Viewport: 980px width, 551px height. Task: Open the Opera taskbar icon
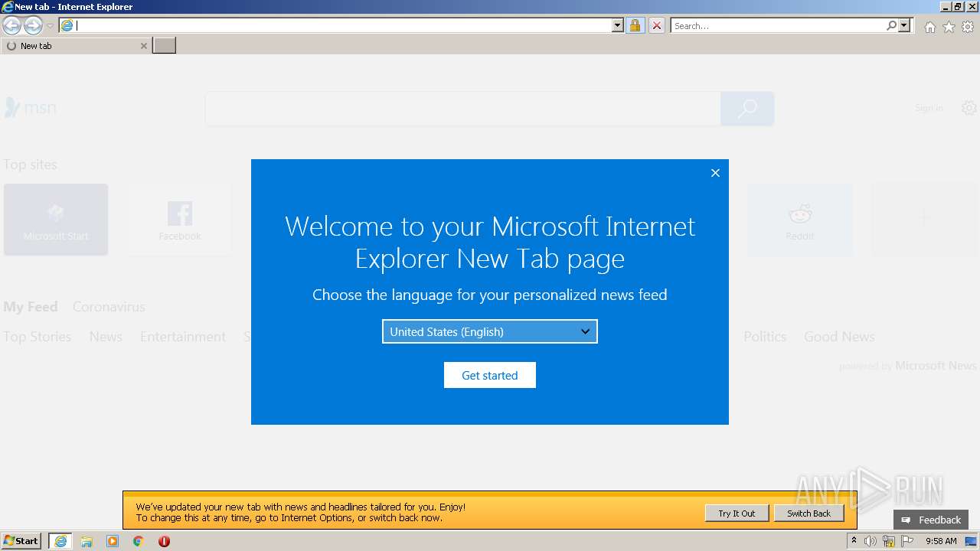tap(164, 541)
